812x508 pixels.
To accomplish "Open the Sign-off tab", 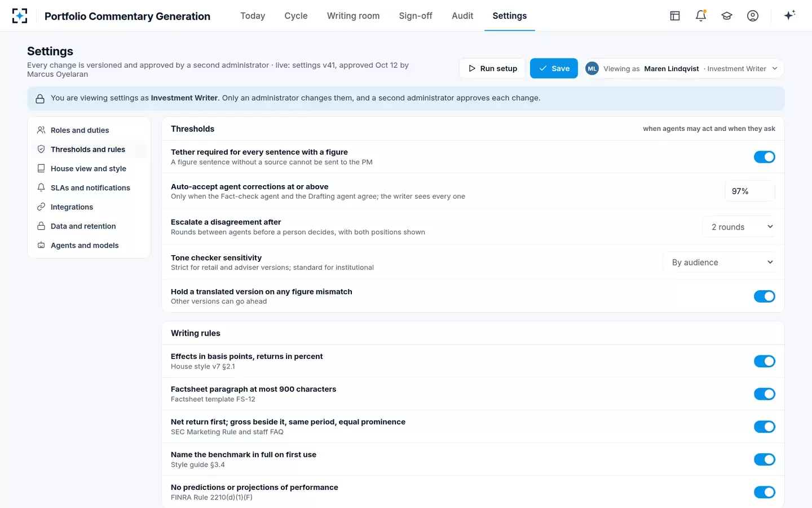I will pos(416,16).
